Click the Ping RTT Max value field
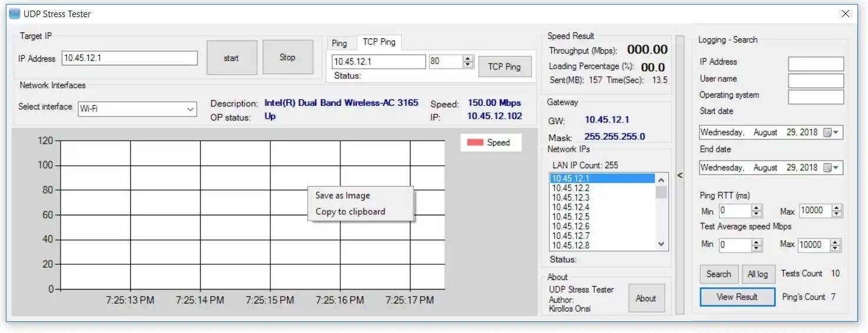 815,211
